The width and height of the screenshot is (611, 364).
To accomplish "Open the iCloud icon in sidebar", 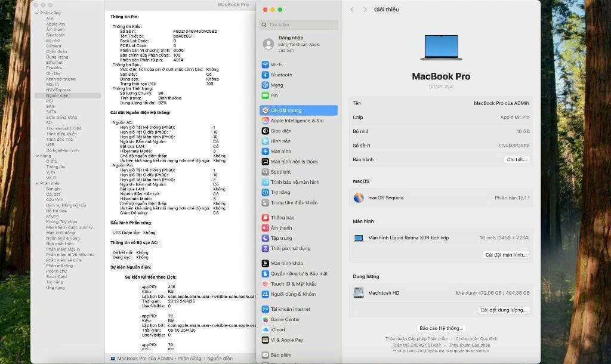I will coord(265,330).
